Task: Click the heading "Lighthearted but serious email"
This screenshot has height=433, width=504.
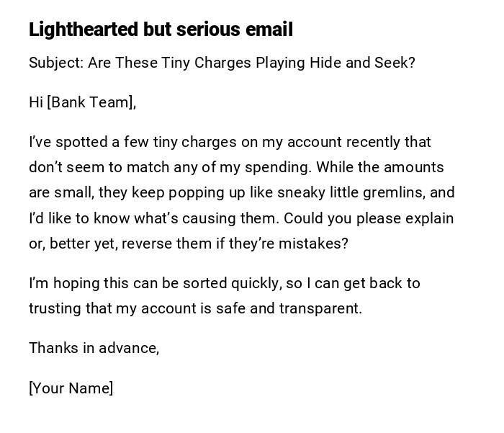Action: click(x=161, y=30)
